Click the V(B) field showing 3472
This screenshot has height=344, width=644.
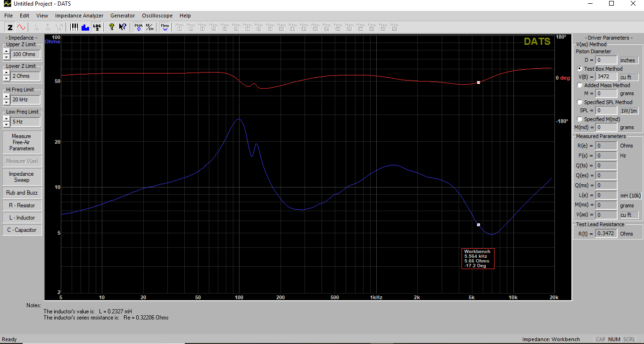(606, 76)
